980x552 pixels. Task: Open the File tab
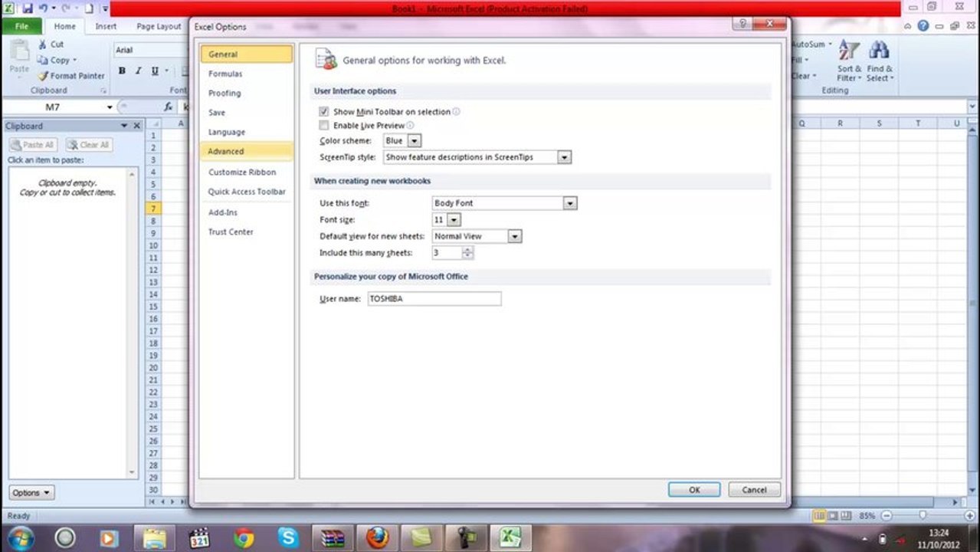pos(21,26)
